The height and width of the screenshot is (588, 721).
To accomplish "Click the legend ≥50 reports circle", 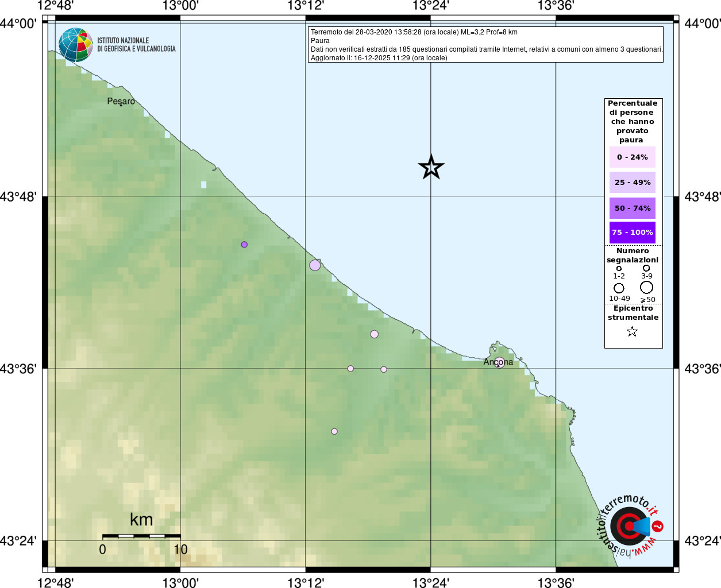I will pyautogui.click(x=646, y=287).
